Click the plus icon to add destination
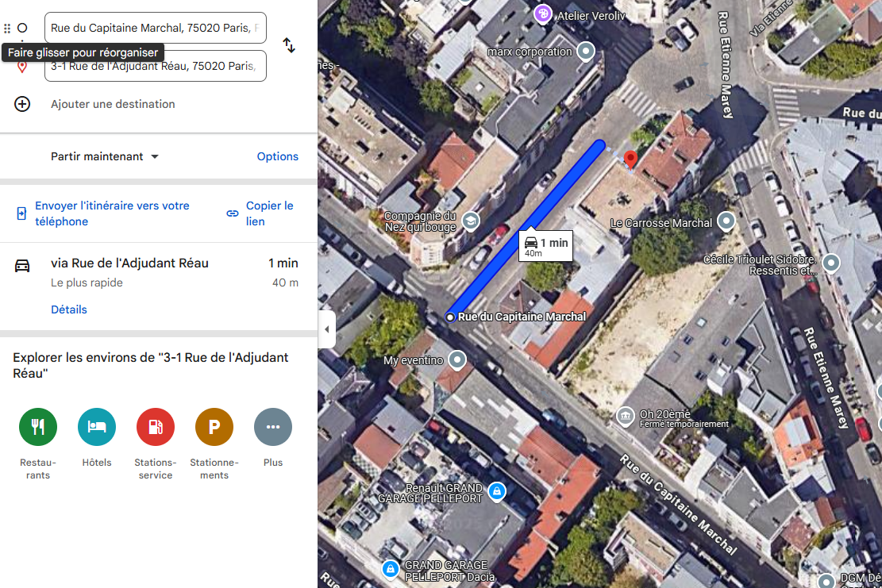Image resolution: width=882 pixels, height=588 pixels. pyautogui.click(x=22, y=104)
